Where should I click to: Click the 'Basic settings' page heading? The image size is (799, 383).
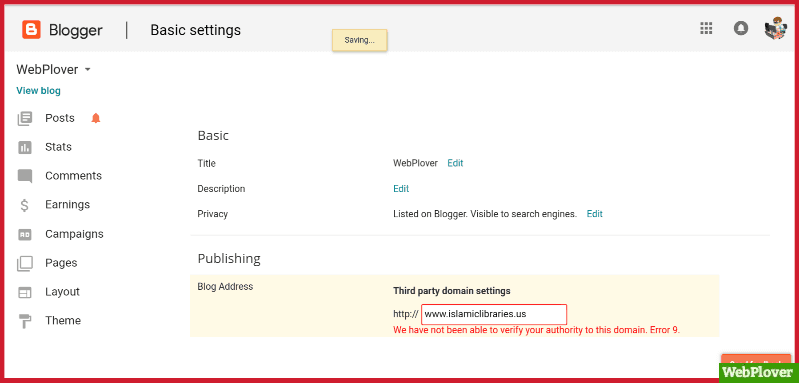coord(195,30)
